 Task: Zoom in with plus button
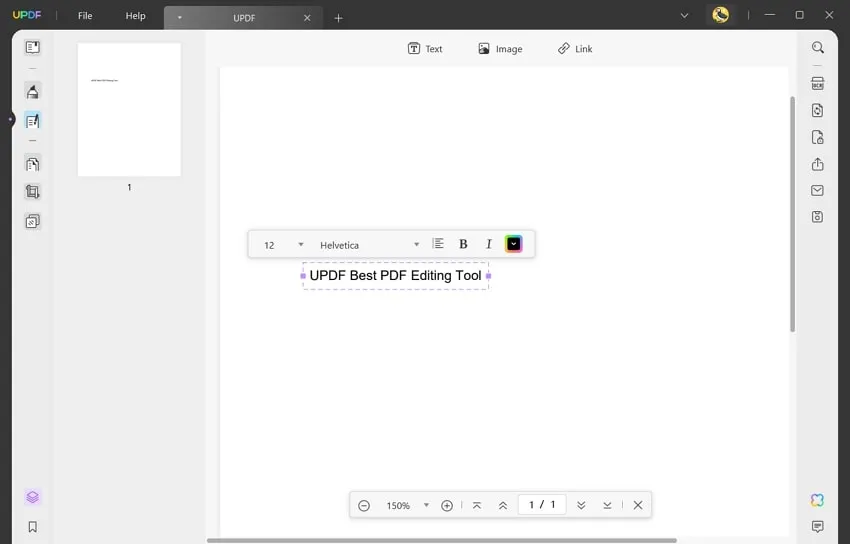[447, 506]
